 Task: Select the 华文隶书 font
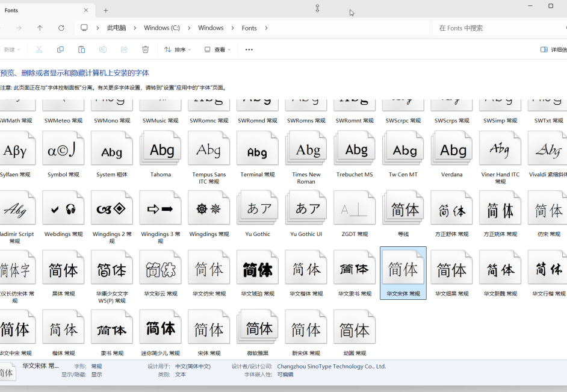point(355,274)
